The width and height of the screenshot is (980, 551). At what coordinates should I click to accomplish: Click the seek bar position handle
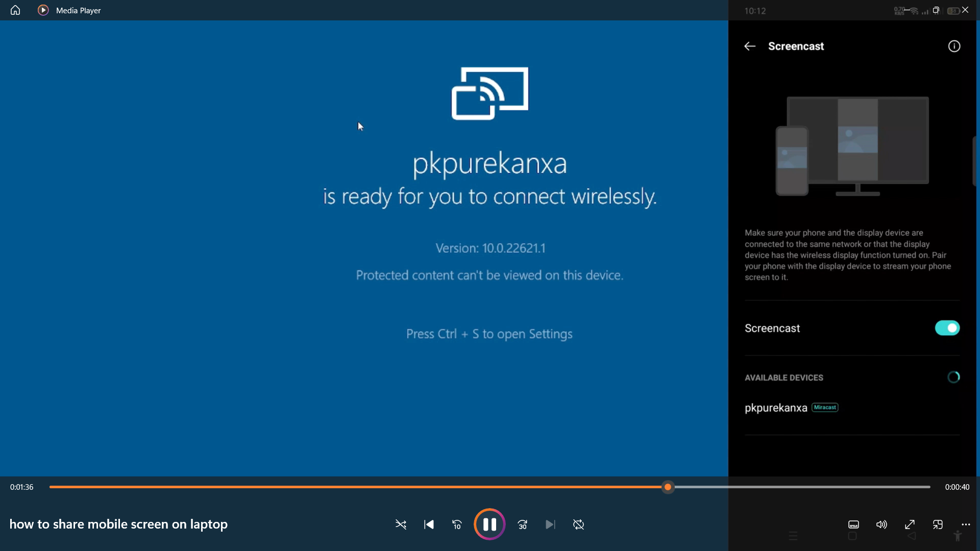(668, 487)
